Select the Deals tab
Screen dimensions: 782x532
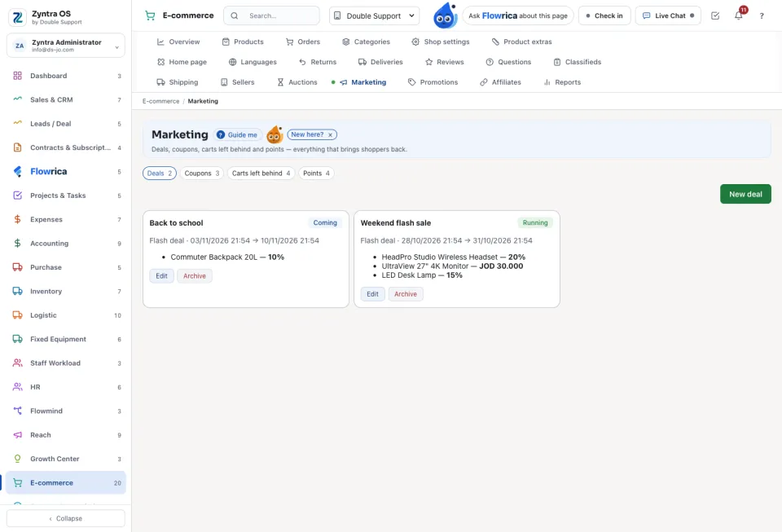160,174
